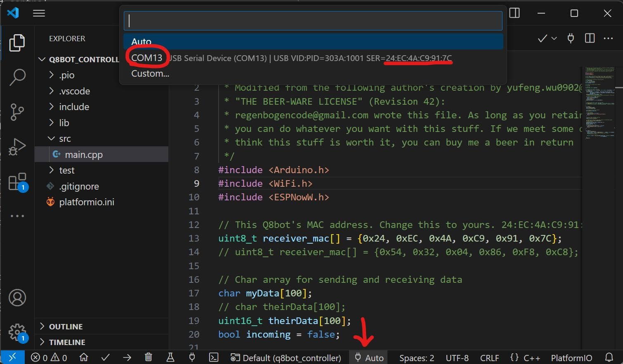The image size is (623, 364).
Task: Open the Manage gear menu
Action: pos(18,332)
